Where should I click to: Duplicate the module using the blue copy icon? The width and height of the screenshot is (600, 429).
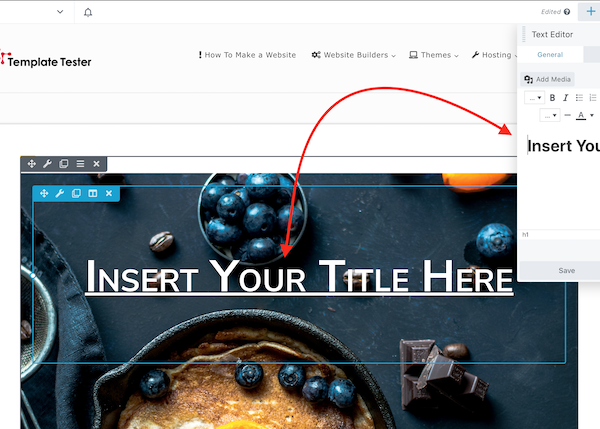point(76,193)
